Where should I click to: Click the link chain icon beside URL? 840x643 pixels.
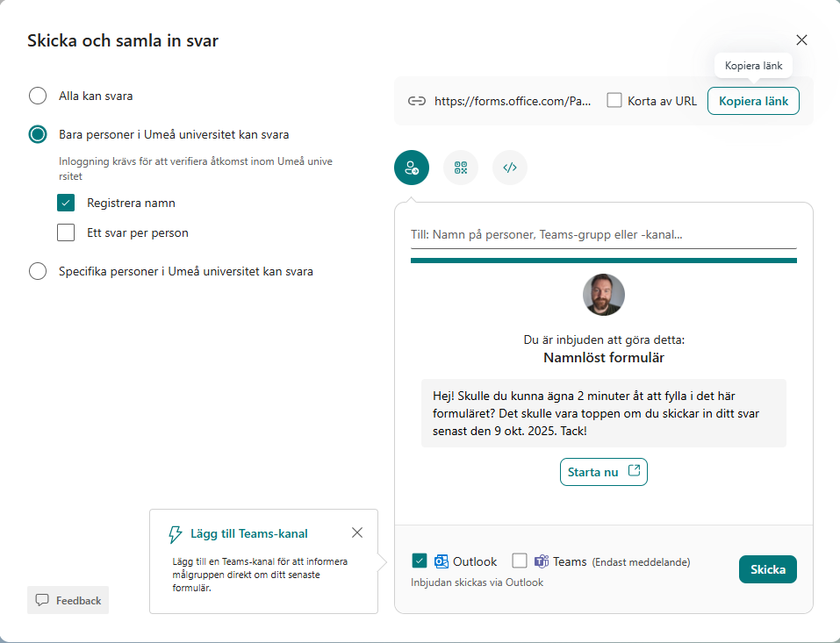pyautogui.click(x=417, y=101)
